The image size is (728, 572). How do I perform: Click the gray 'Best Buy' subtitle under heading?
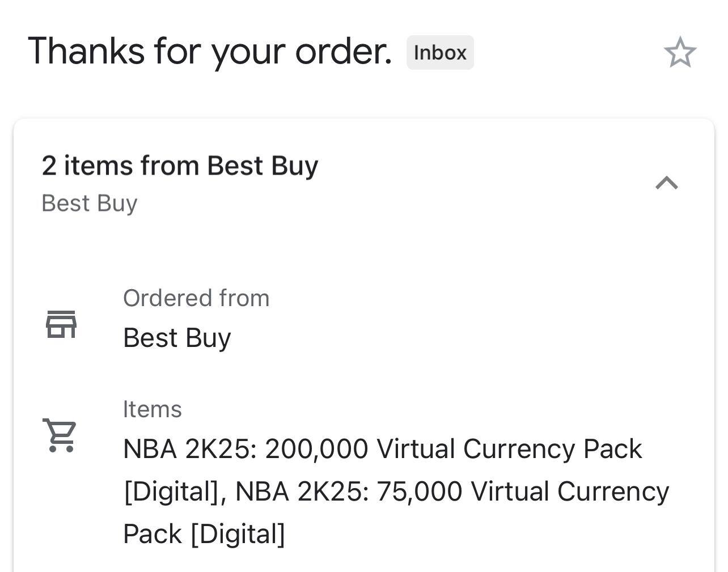click(90, 203)
